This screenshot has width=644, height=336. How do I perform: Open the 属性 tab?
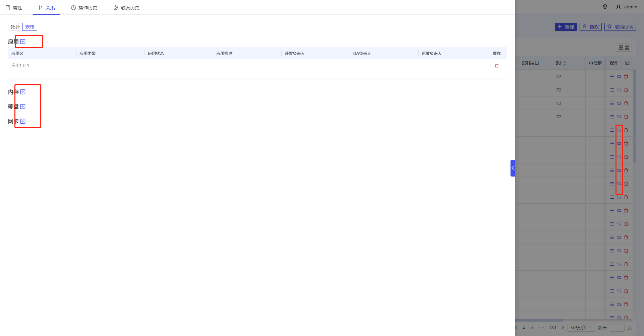(x=14, y=8)
